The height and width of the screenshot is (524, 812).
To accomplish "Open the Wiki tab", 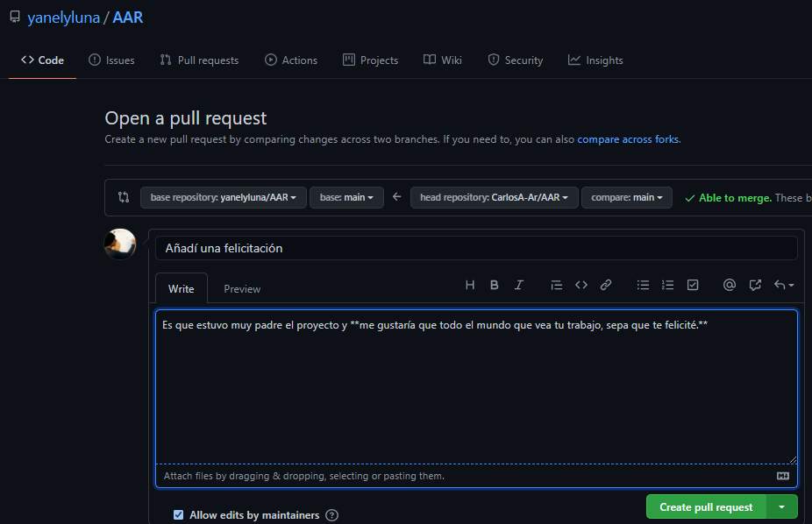I will click(442, 60).
